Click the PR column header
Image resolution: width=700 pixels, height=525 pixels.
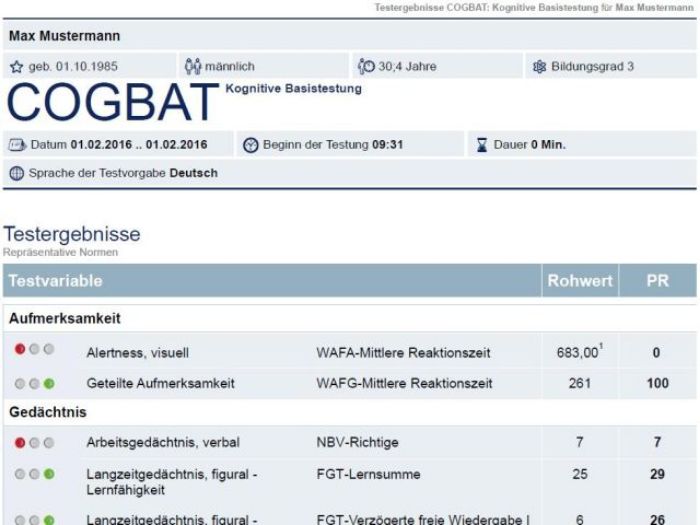657,281
